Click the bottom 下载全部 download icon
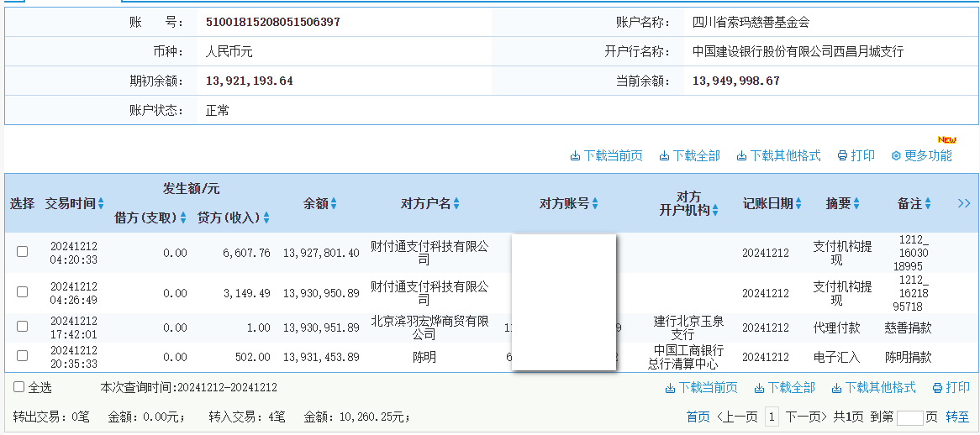Screen dimensions: 980x435 760,388
